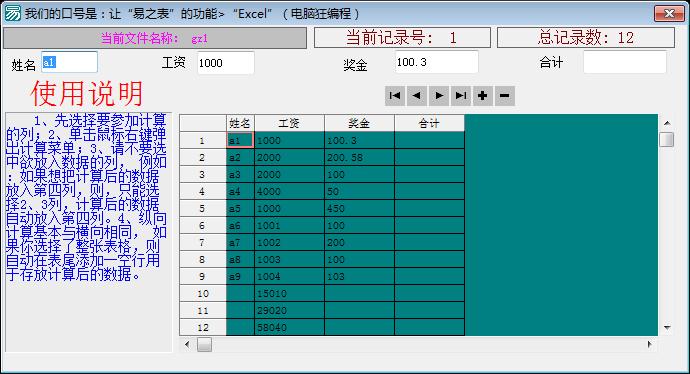690x374 pixels.
Task: Go to next record arrow
Action: tap(439, 95)
